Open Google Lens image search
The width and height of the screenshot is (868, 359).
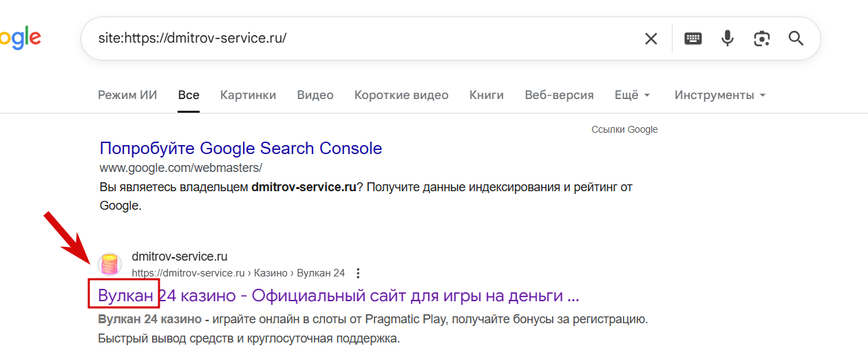[x=762, y=39]
